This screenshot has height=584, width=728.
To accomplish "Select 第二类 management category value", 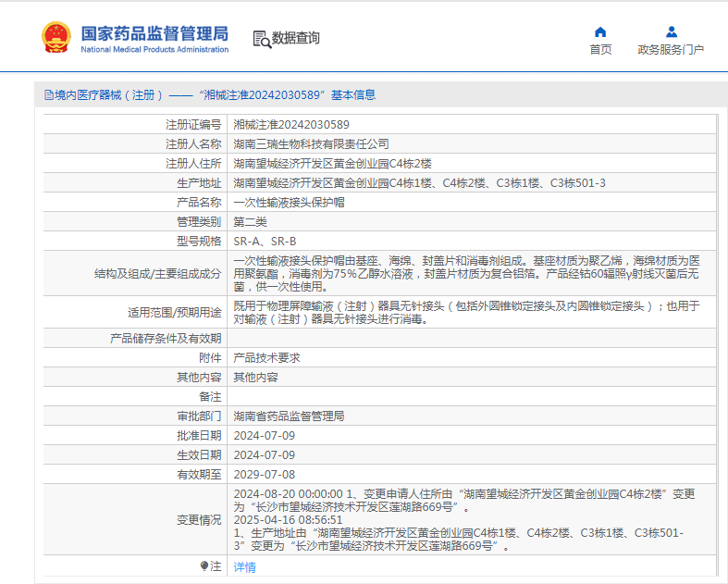I will 250,222.
